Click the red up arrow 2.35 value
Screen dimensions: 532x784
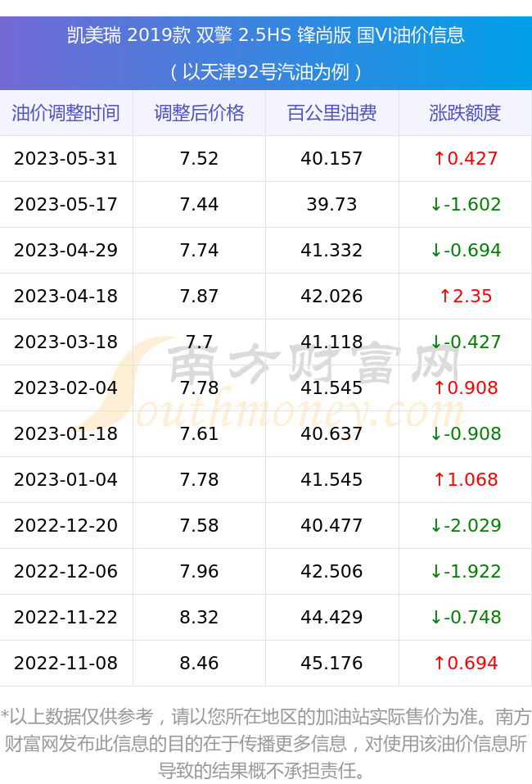pos(465,296)
